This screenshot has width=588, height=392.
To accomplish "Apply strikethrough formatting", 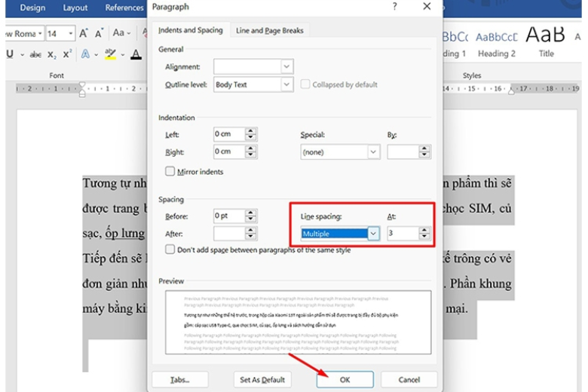I will point(35,55).
